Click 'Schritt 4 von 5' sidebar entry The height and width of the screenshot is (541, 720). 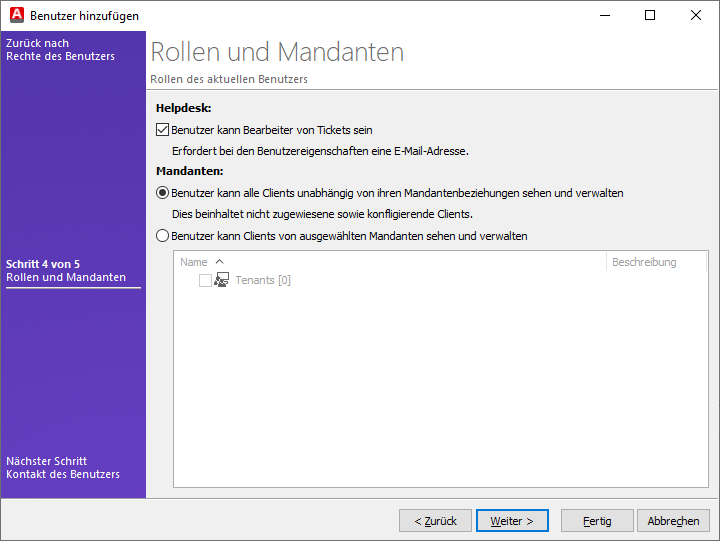66,270
